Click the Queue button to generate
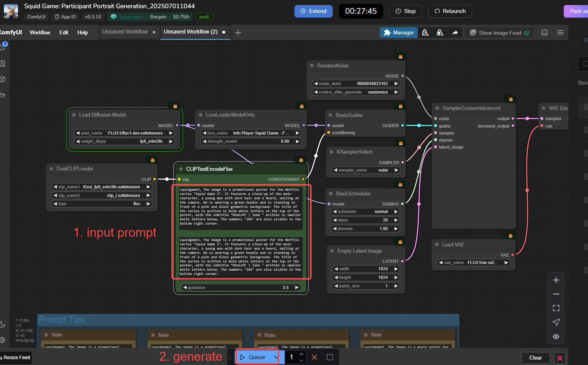The width and height of the screenshot is (588, 365). pyautogui.click(x=253, y=357)
